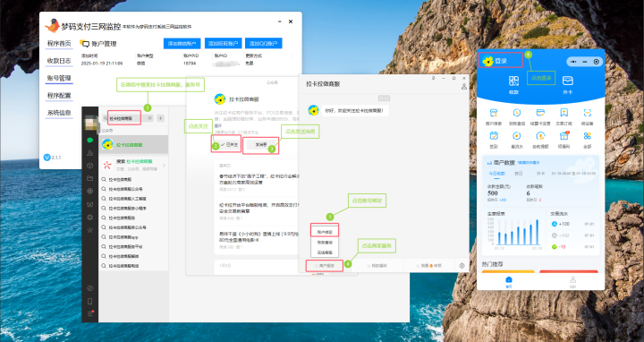The image size is (644, 342).
Task: Tap the 外卡 card icon
Action: [568, 81]
